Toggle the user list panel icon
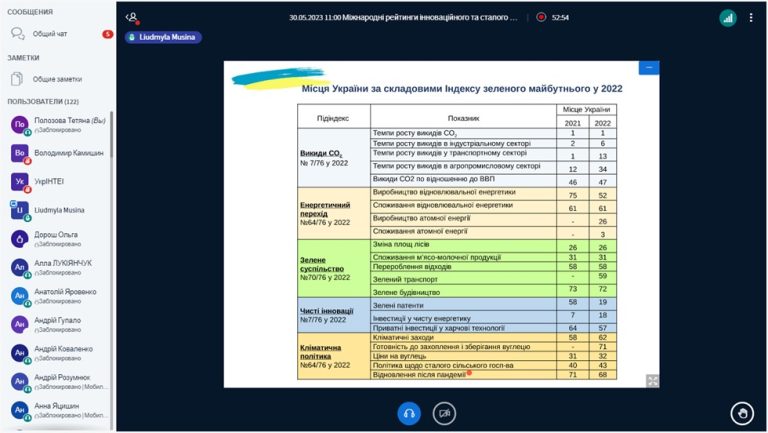Screen dimensions: 768x433 click(132, 18)
